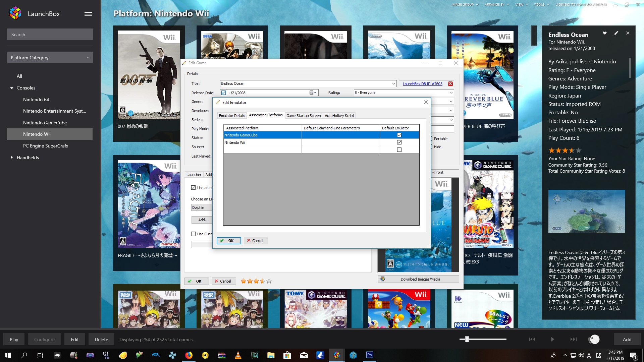Launch Firefox from the taskbar
The image size is (644, 362).
(189, 355)
